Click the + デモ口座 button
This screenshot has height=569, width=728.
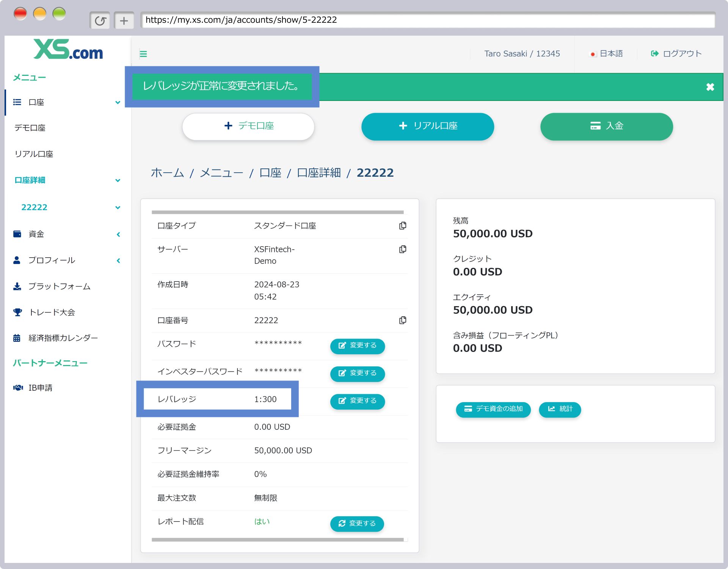(x=248, y=126)
